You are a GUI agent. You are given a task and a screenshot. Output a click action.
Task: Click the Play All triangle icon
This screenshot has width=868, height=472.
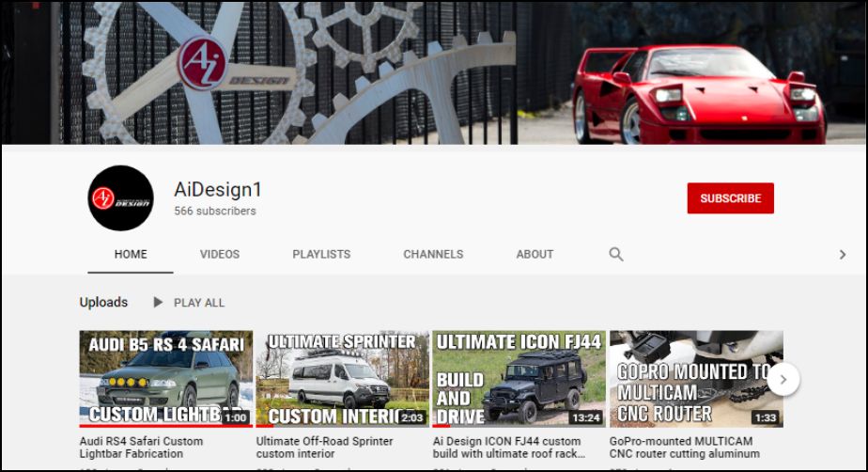point(159,303)
